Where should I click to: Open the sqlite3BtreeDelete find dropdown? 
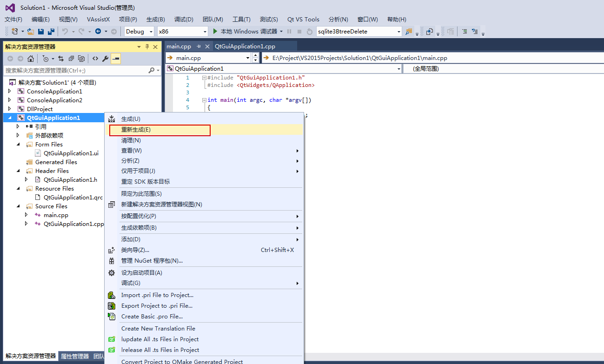[x=398, y=32]
